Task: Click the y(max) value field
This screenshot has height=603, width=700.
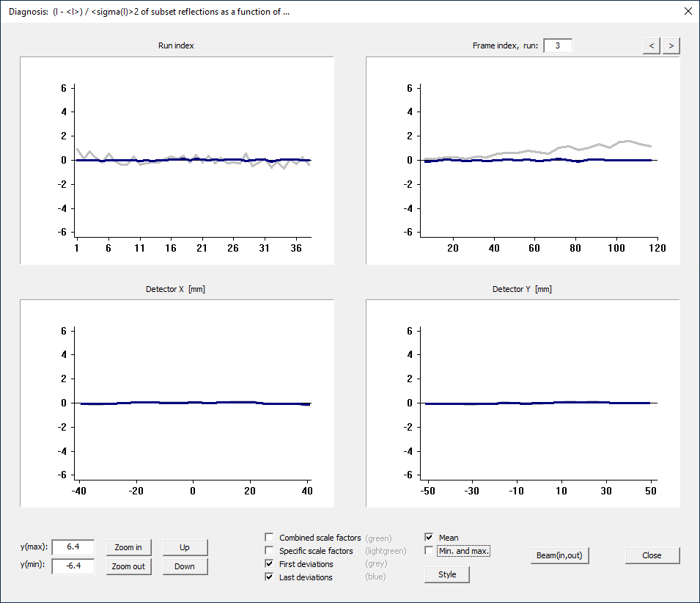Action: (73, 547)
